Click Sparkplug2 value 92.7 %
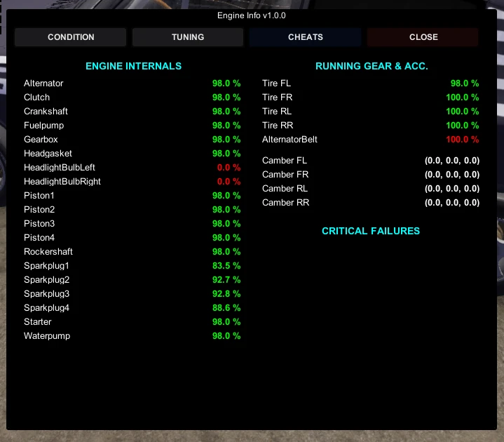Screen dimensions: 504x442 click(x=226, y=280)
